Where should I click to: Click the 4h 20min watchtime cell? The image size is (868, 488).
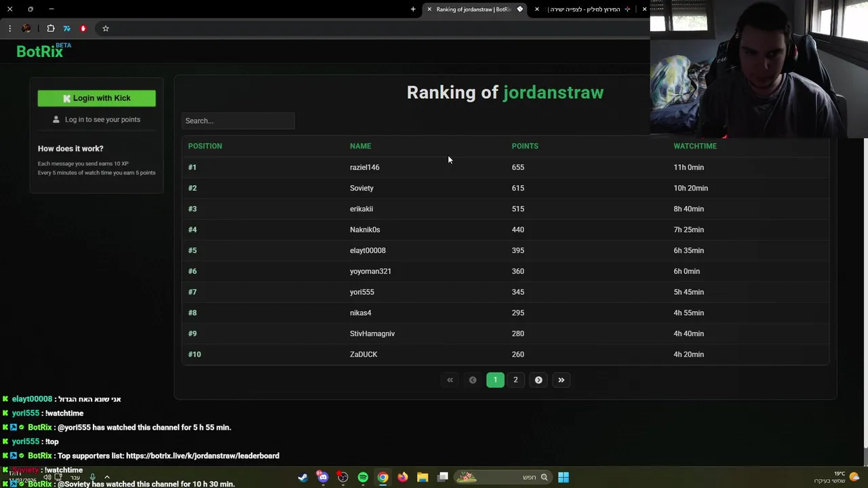coord(688,354)
